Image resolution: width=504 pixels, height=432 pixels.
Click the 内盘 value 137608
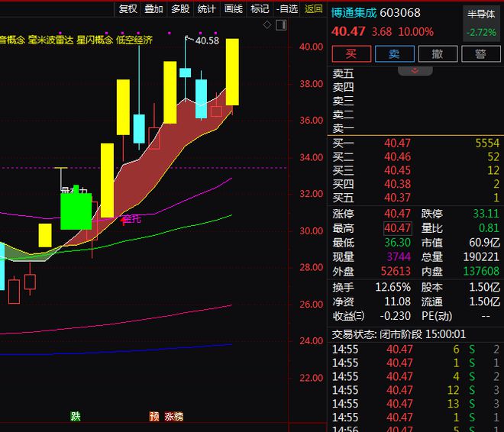point(482,272)
